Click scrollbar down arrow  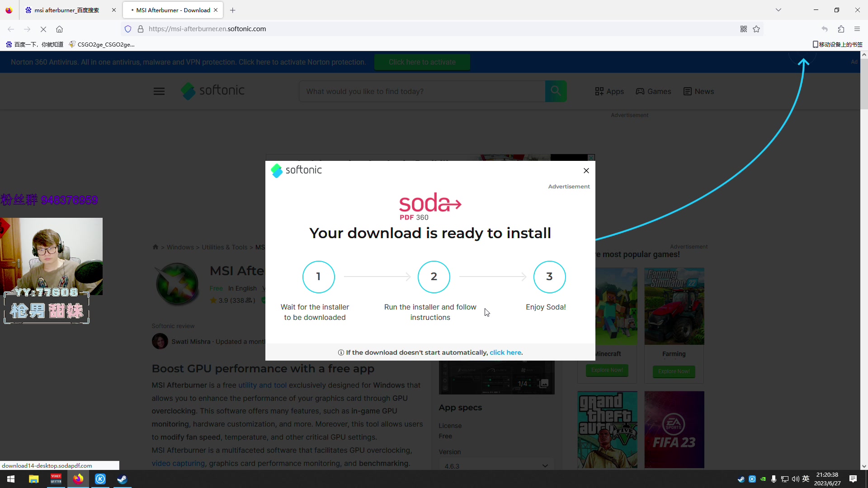[x=864, y=466]
